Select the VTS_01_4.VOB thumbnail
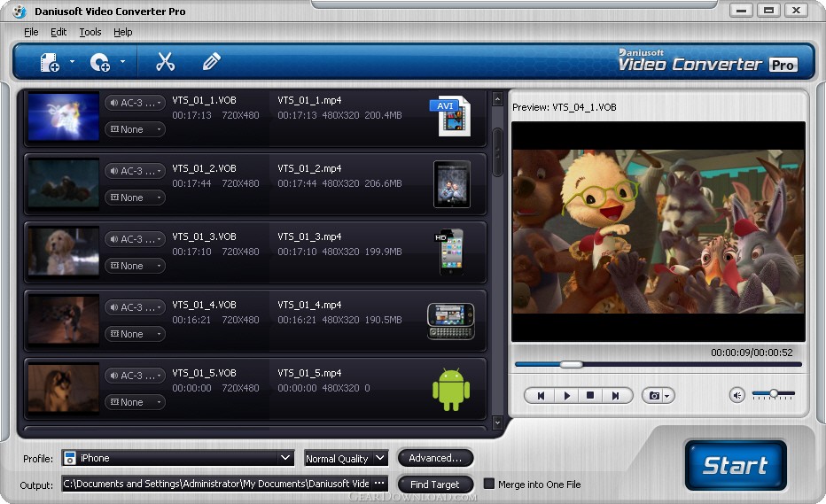The width and height of the screenshot is (826, 504). coord(63,320)
